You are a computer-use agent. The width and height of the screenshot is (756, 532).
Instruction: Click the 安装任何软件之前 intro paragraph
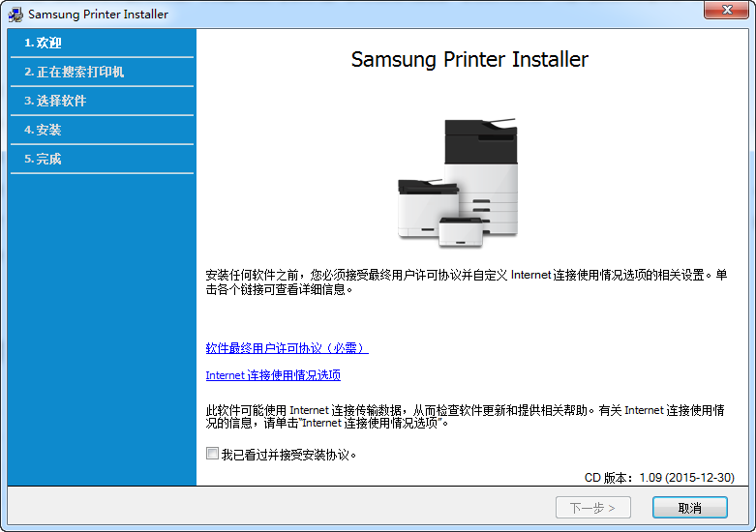coord(467,281)
